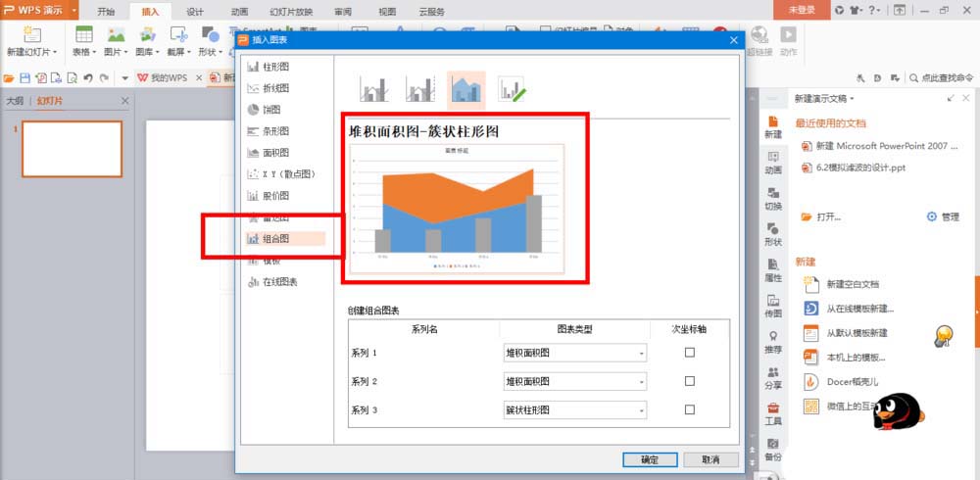Viewport: 980px width, 480px height.
Task: Select 柱形图 chart type in dialog list
Action: (269, 67)
